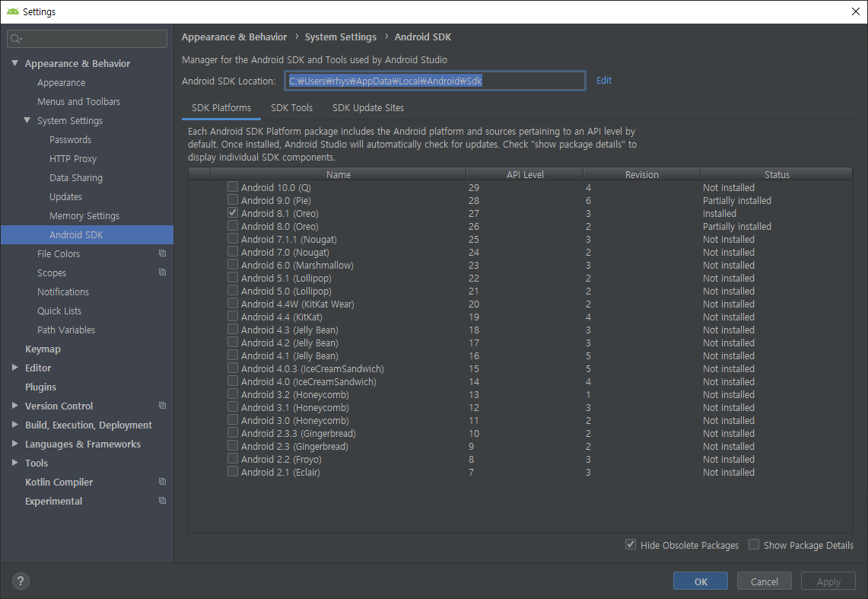Enable Show Package Details checkbox
This screenshot has height=599, width=868.
(754, 545)
